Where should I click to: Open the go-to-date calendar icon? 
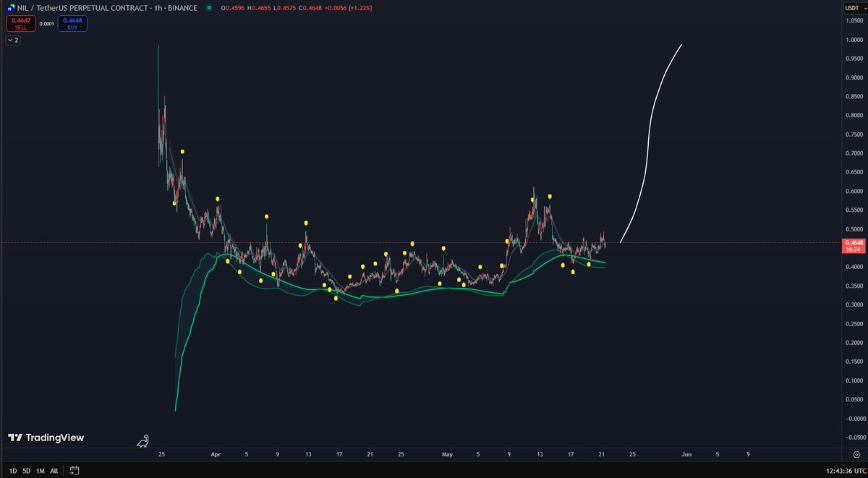point(74,471)
